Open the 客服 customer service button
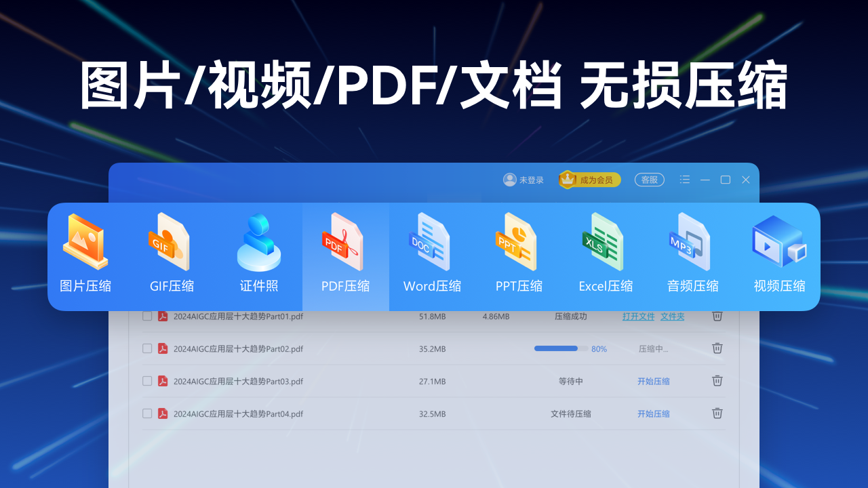Image resolution: width=868 pixels, height=488 pixels. click(x=649, y=180)
